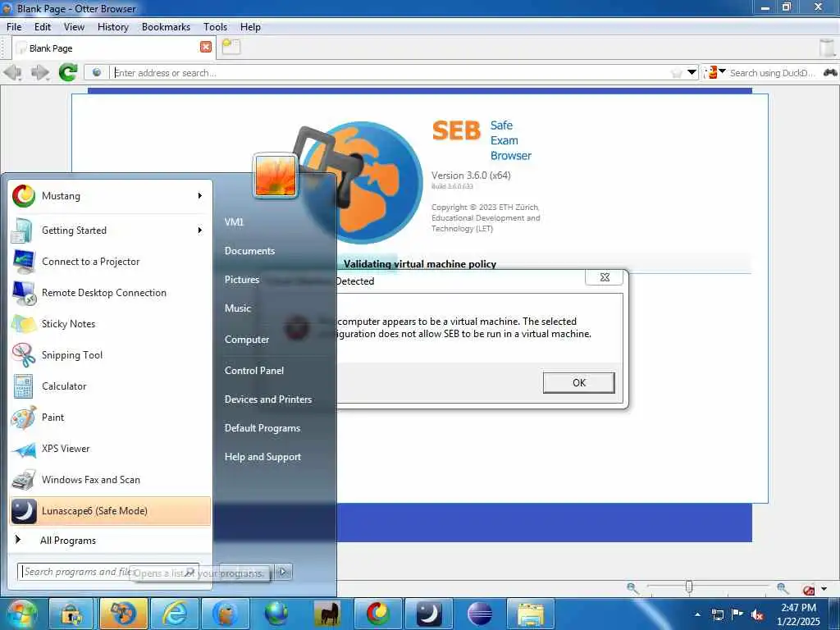Viewport: 840px width, 630px height.
Task: Open the History menu
Action: (113, 27)
